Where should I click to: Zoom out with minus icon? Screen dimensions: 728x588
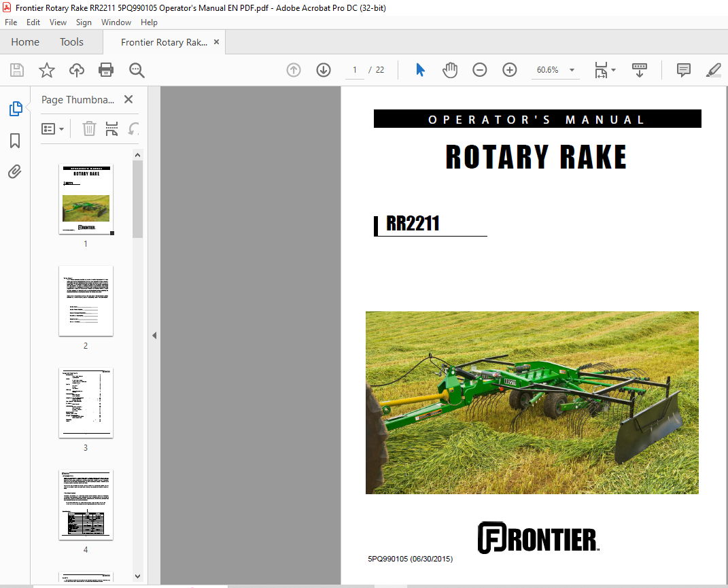(x=480, y=70)
